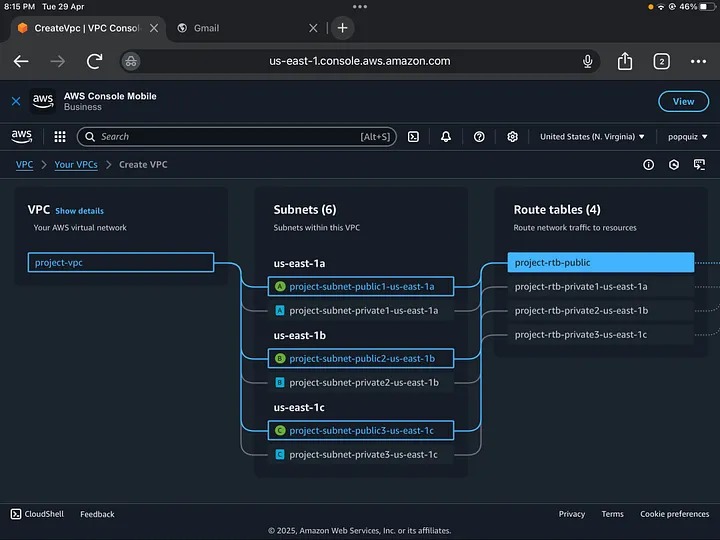Open the United States (N. Virginia) region dropdown
This screenshot has height=540, width=720.
592,136
